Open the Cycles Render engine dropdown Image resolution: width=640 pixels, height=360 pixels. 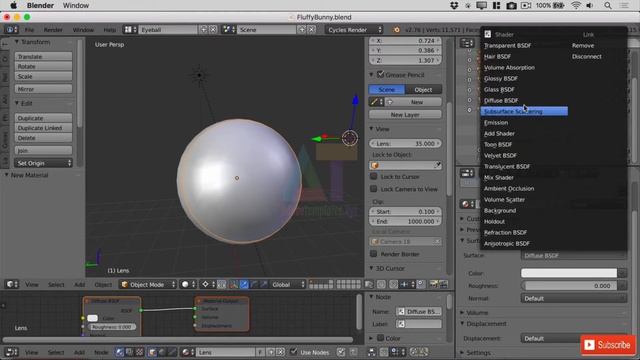[x=354, y=29]
